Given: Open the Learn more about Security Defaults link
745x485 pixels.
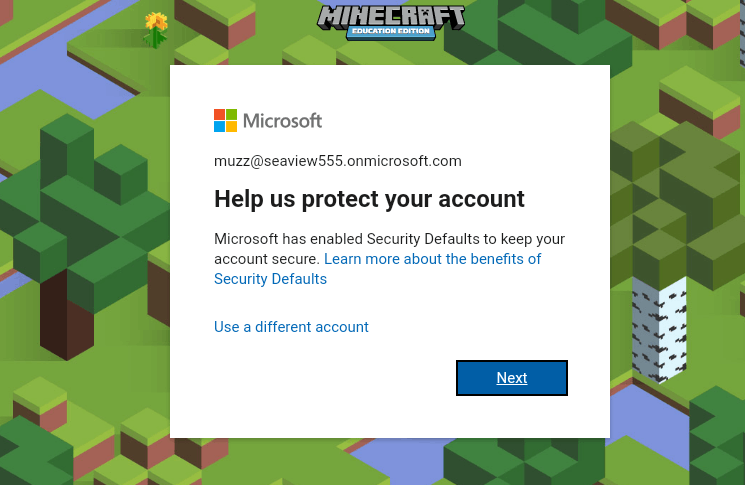Looking at the screenshot, I should point(377,269).
